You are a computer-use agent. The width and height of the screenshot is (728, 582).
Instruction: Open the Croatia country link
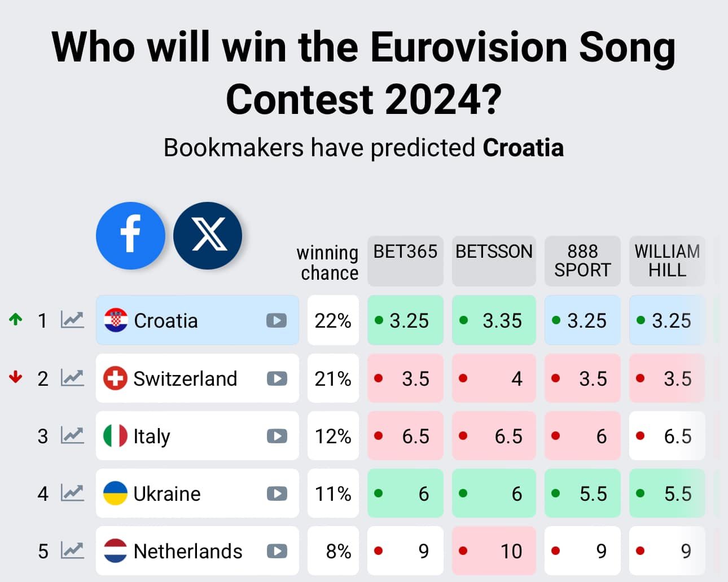[166, 320]
